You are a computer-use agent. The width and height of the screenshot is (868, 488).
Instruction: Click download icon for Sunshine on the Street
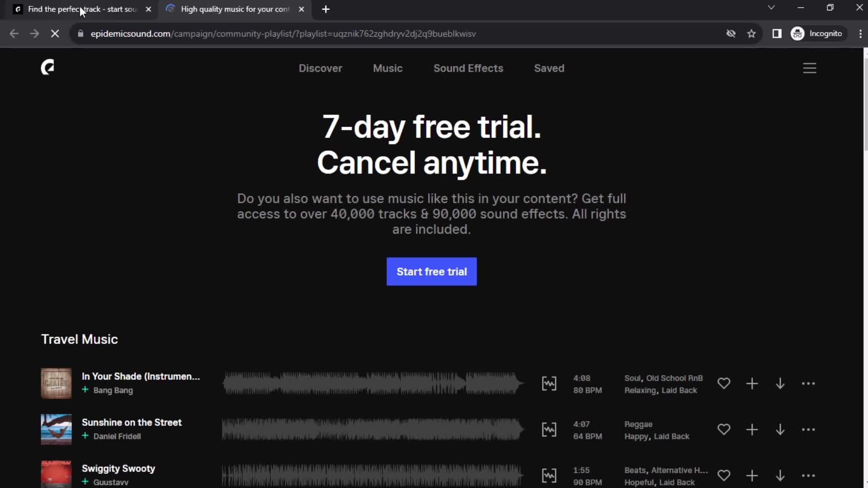(780, 429)
